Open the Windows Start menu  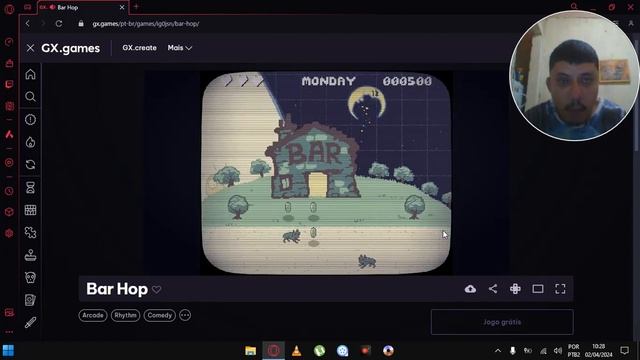8,350
